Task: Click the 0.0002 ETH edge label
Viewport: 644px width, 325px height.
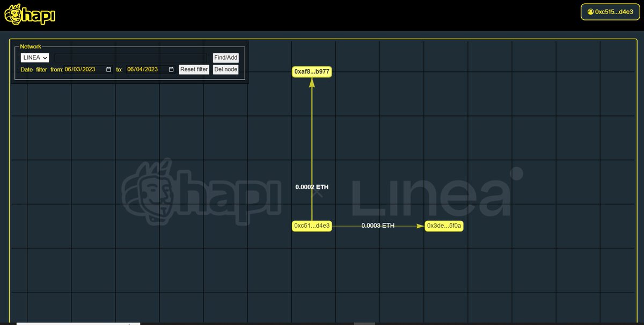Action: click(312, 187)
